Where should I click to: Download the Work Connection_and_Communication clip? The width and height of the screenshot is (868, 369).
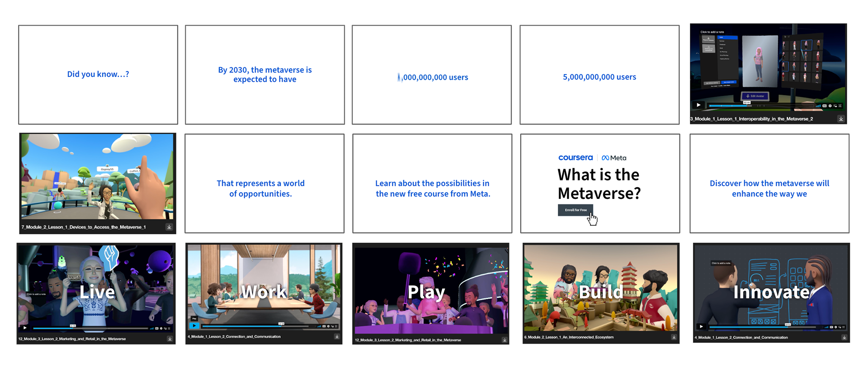click(337, 336)
